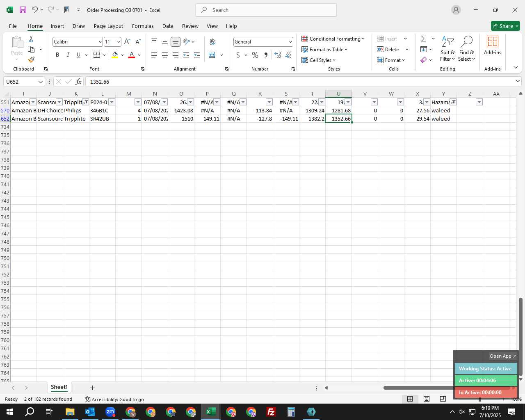Screen dimensions: 525x420
Task: Open filter dropdown on column K Tripplite
Action: [85, 102]
